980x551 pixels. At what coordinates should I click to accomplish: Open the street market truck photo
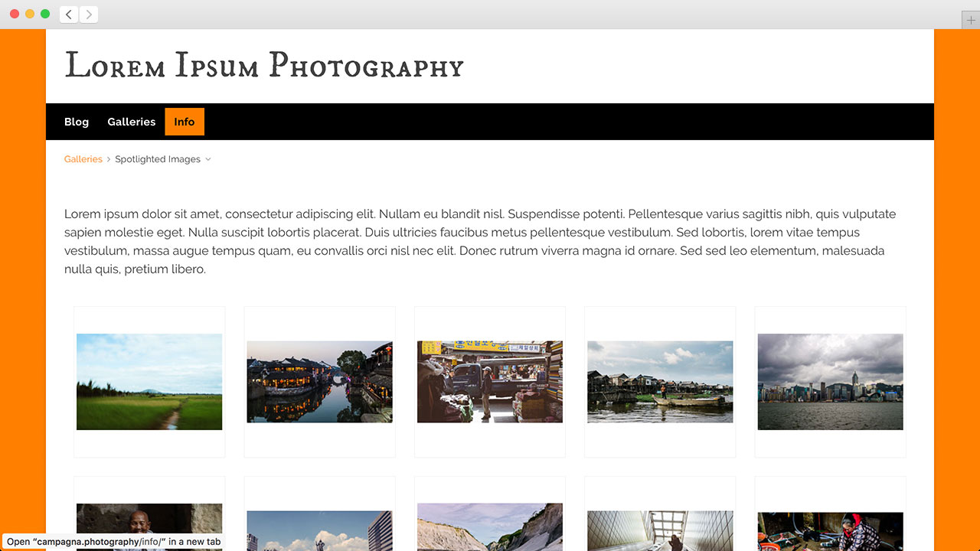[490, 382]
